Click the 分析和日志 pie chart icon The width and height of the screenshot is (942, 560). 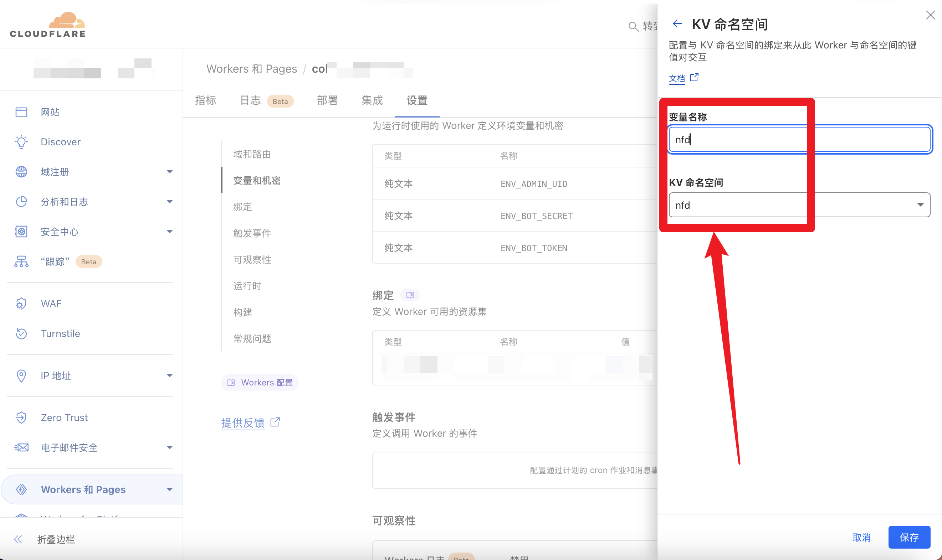coord(21,202)
